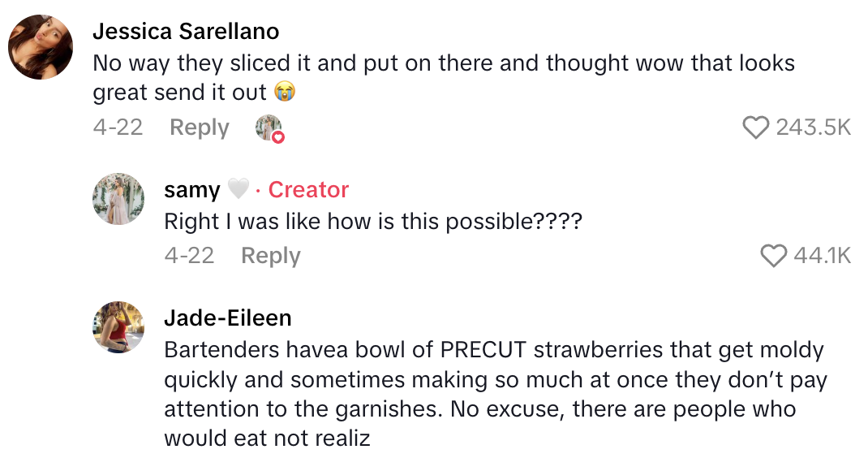This screenshot has height=458, width=868.
Task: Reply to samy's creator comment
Action: (x=271, y=256)
